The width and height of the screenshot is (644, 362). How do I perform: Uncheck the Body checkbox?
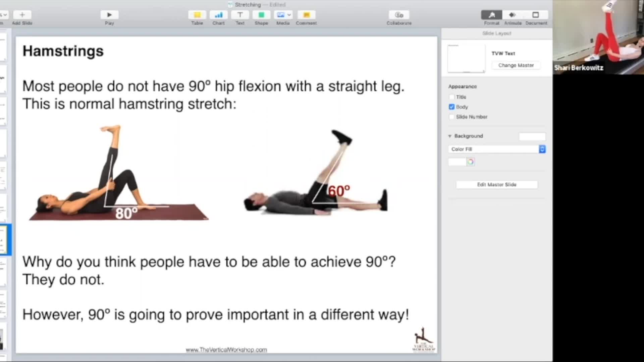(x=451, y=107)
